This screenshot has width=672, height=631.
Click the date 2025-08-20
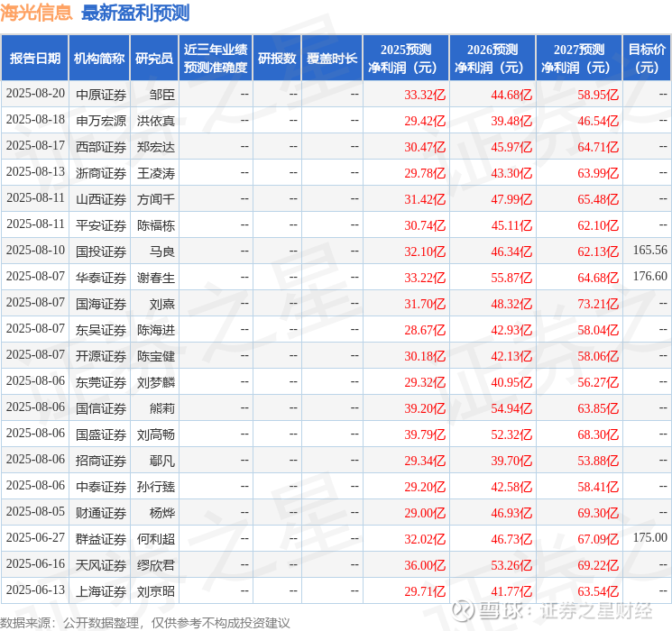[35, 94]
